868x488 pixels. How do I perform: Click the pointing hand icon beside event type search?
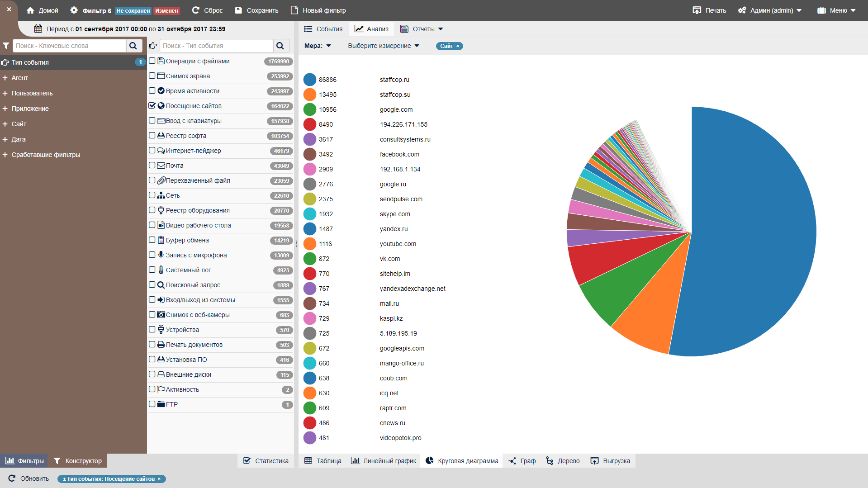pos(153,46)
